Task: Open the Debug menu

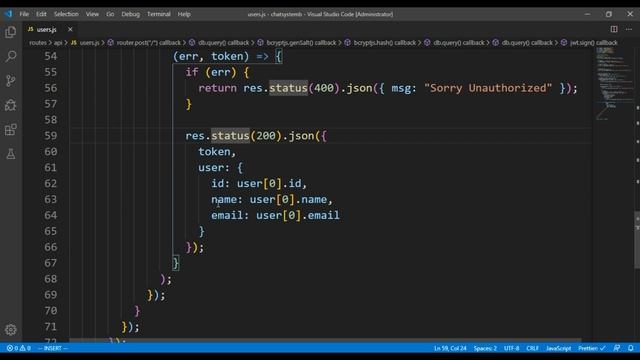Action: pyautogui.click(x=131, y=14)
